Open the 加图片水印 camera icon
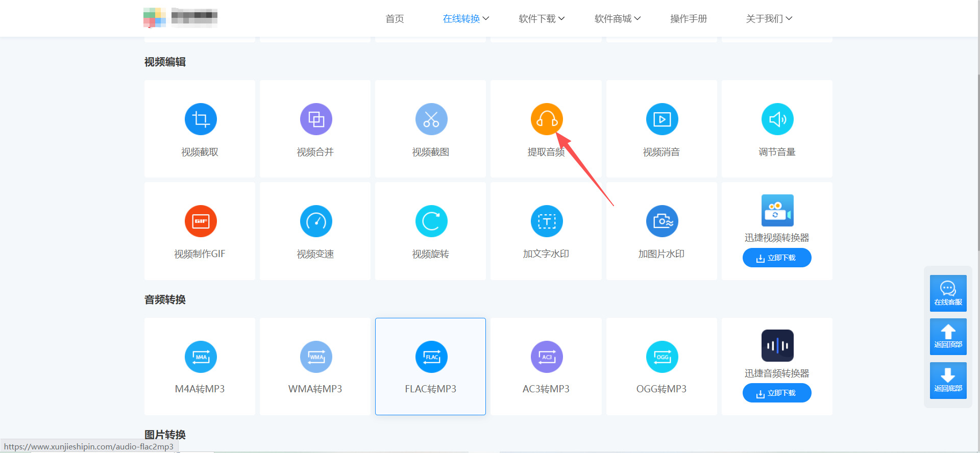The image size is (980, 453). pos(662,221)
